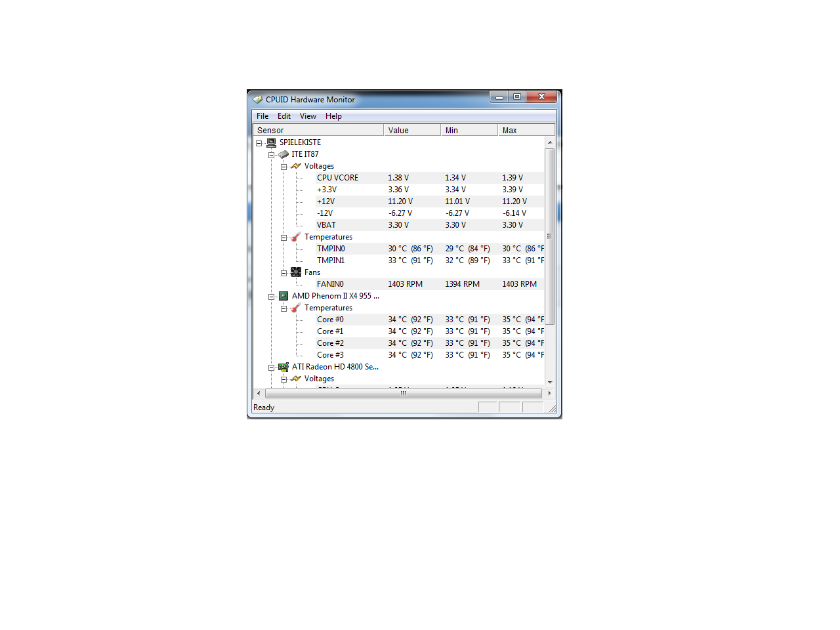This screenshot has height=630, width=840.
Task: Click the CPUID Hardware Monitor title bar icon
Action: tap(257, 100)
